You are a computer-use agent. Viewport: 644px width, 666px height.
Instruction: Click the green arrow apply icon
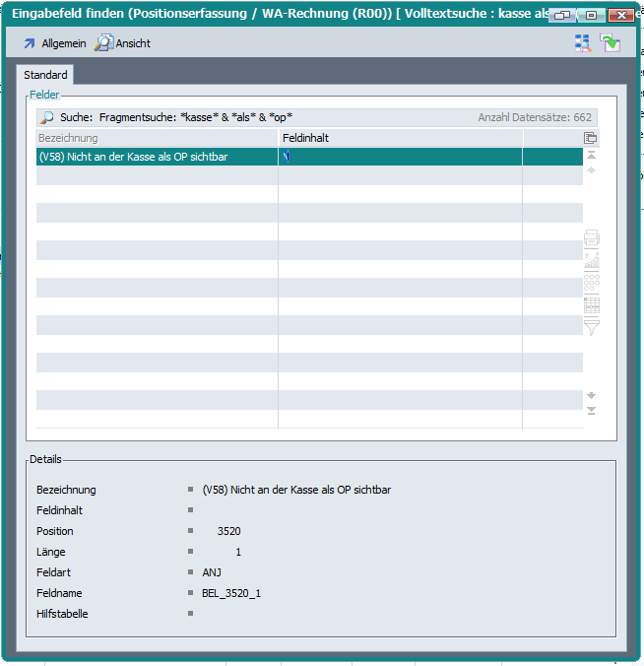(x=611, y=43)
